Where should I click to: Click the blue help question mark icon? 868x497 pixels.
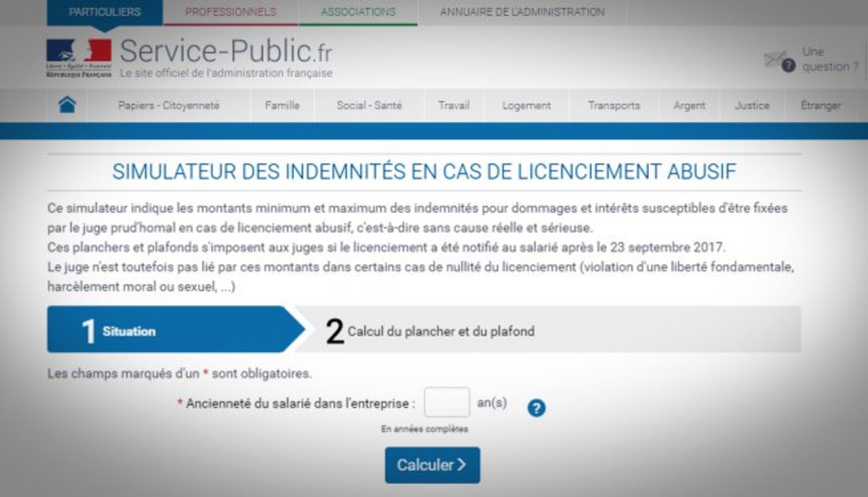pos(536,408)
